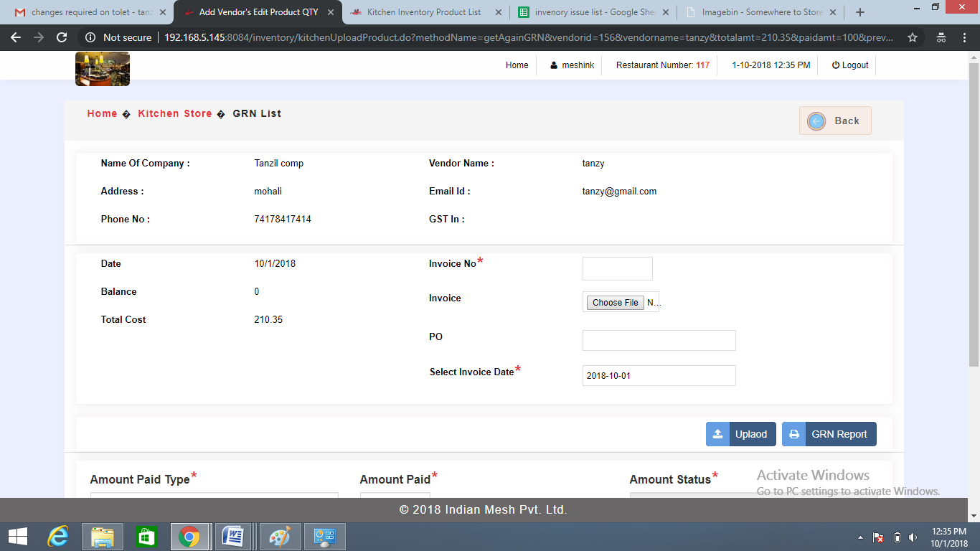The image size is (980, 551).
Task: Switch to invenory issue list Sheets tab
Action: click(x=594, y=12)
